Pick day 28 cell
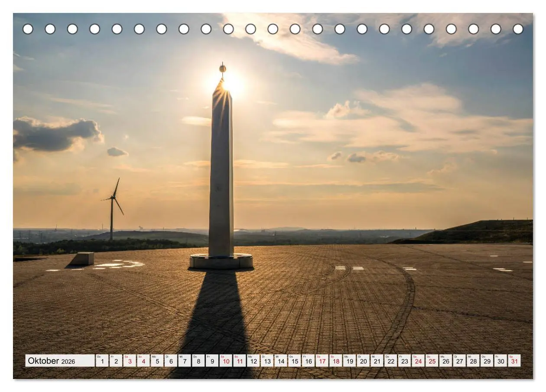 (473, 360)
